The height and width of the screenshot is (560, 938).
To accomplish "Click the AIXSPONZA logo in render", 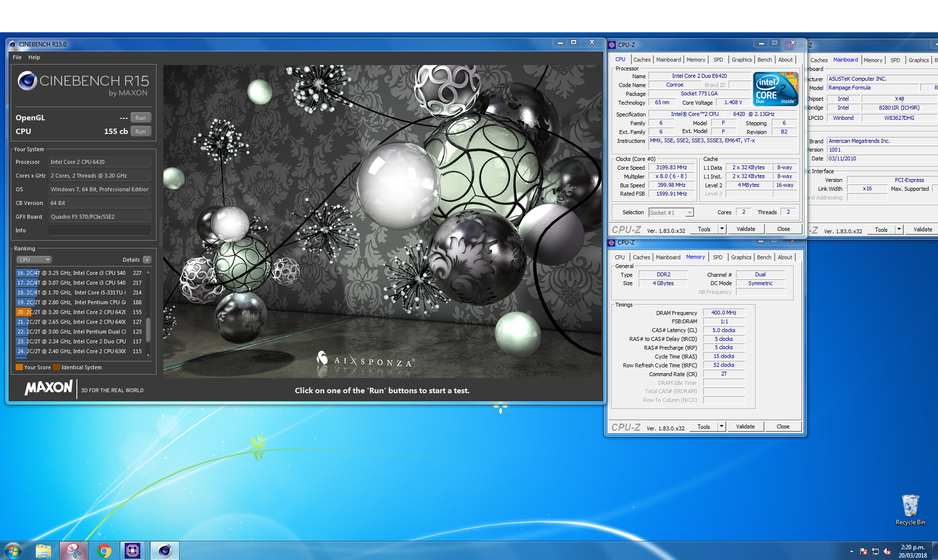I will [x=365, y=359].
